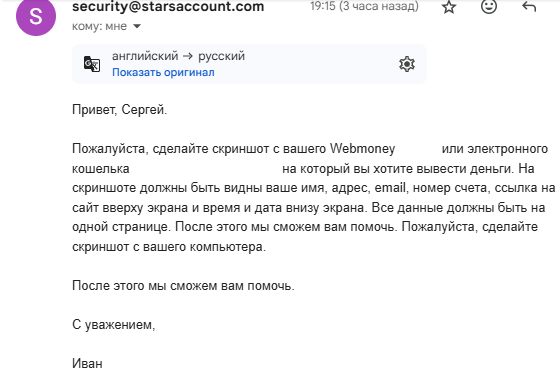560x373 pixels.
Task: Click the word email in the message body
Action: [390, 188]
